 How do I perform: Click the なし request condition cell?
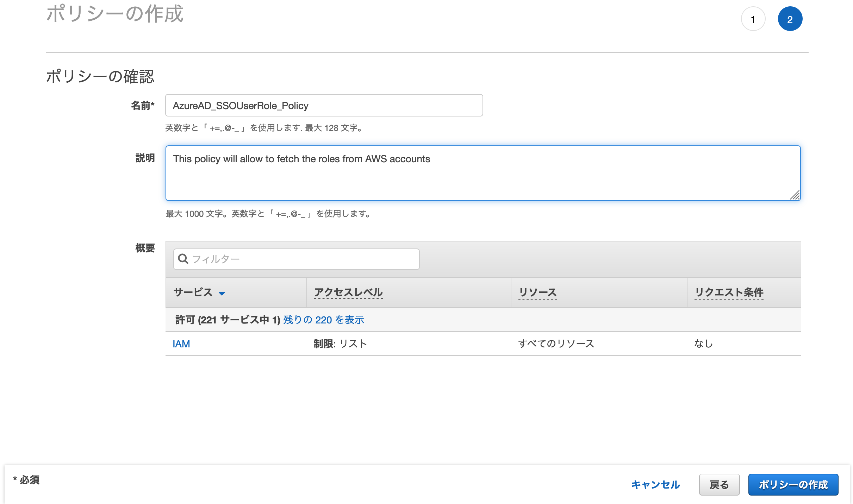703,344
